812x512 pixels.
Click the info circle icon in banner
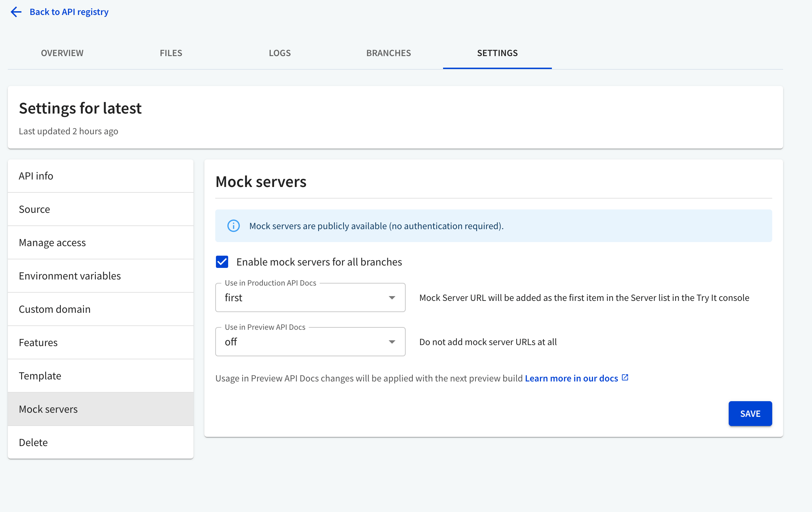[234, 226]
